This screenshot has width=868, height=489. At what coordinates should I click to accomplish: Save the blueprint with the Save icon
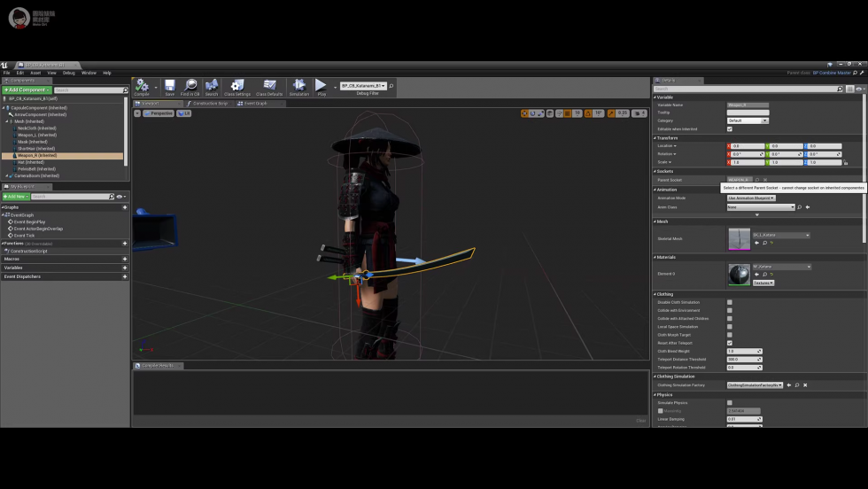coord(169,86)
